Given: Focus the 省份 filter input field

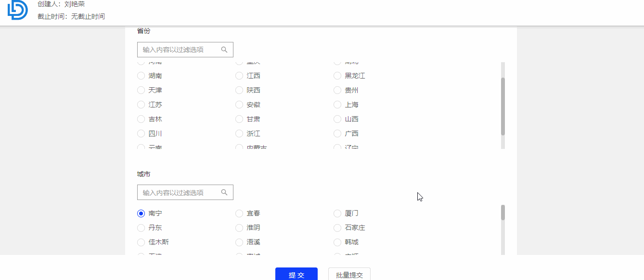Looking at the screenshot, I should coord(185,50).
